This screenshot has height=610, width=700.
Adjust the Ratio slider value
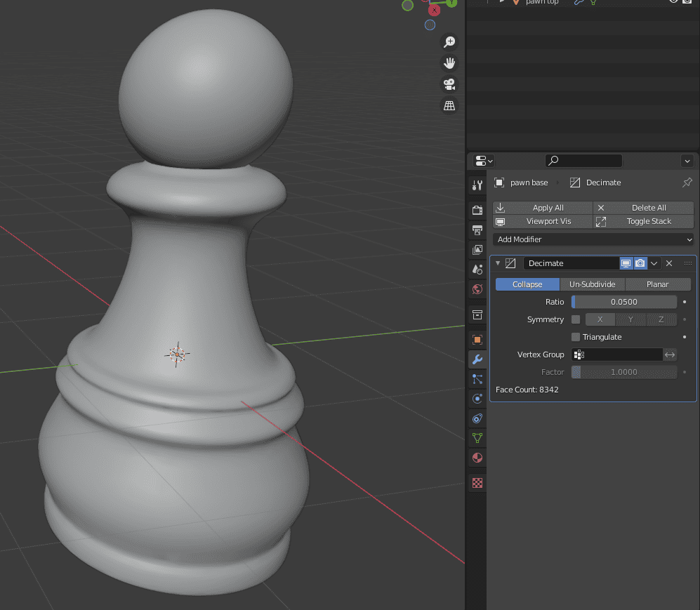(624, 302)
